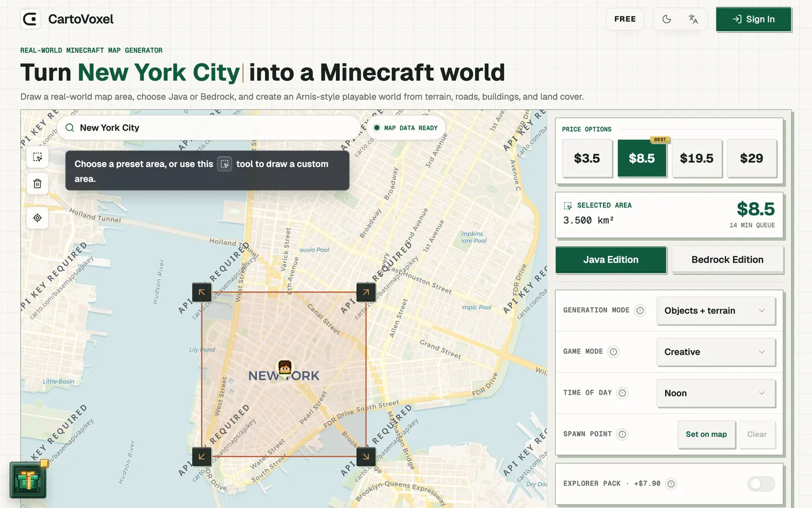Click the Map Data Ready status badge

point(405,128)
